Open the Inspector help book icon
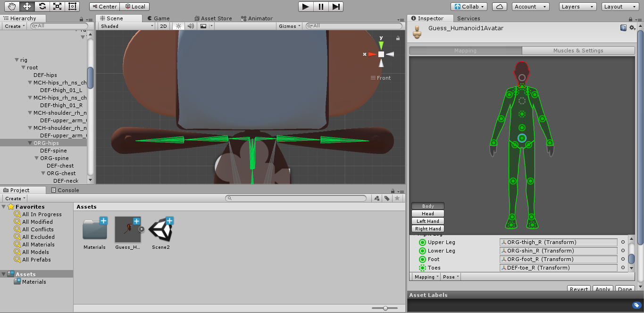 pos(624,28)
